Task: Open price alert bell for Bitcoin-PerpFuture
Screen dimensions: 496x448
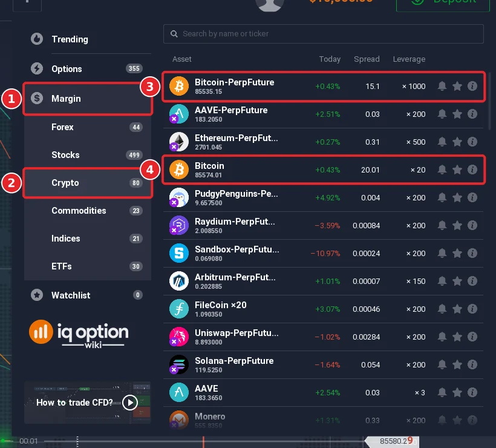Action: click(442, 86)
